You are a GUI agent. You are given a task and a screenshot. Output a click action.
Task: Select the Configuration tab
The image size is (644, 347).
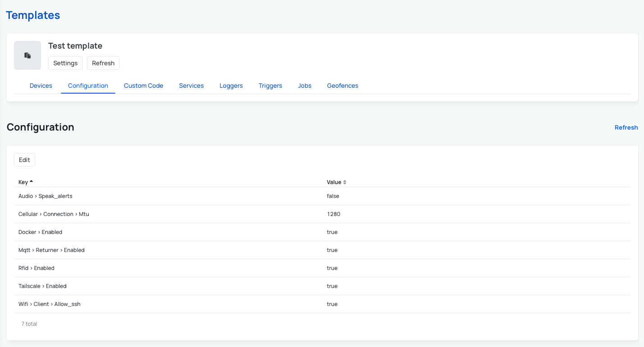point(88,86)
